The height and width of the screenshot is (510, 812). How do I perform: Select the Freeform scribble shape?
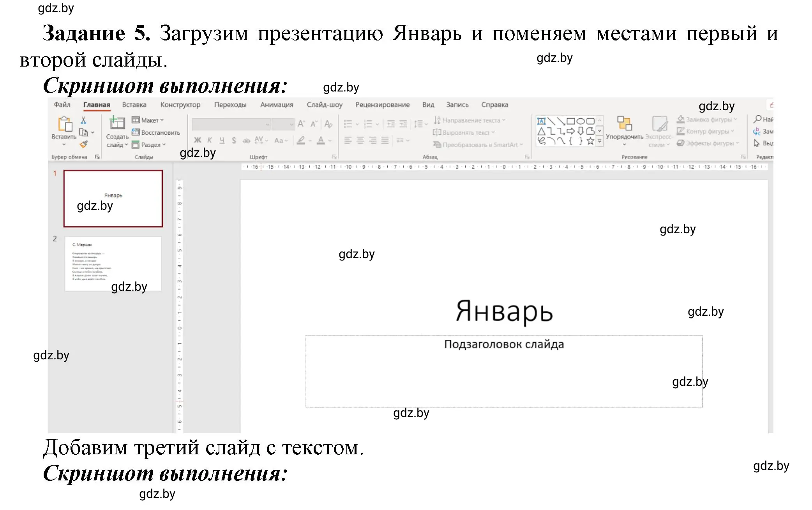(541, 141)
